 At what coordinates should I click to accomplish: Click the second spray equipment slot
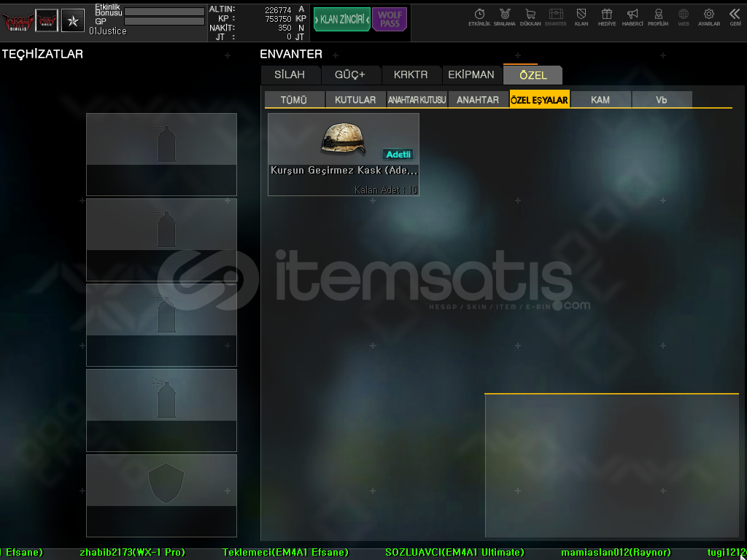coord(161,239)
